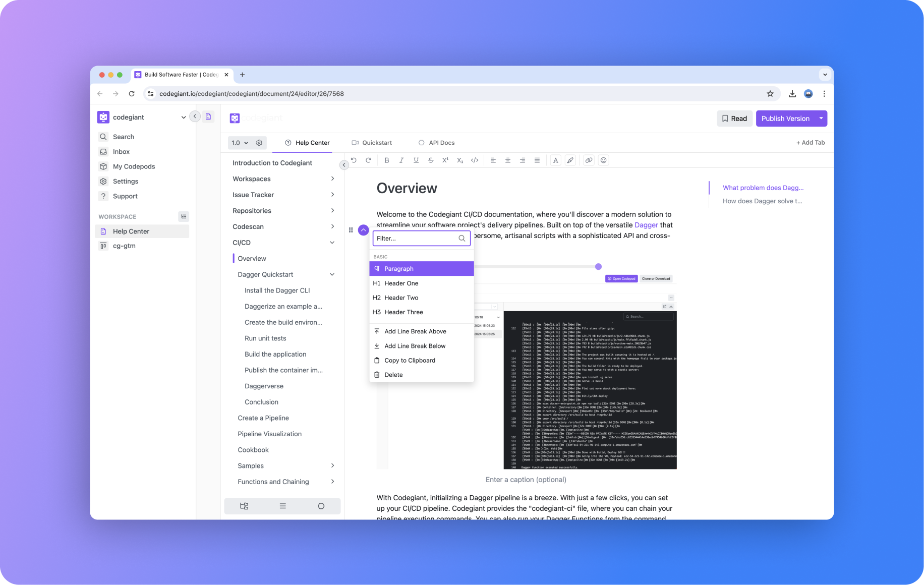Open the highlighter tool
This screenshot has height=585, width=924.
tap(570, 160)
